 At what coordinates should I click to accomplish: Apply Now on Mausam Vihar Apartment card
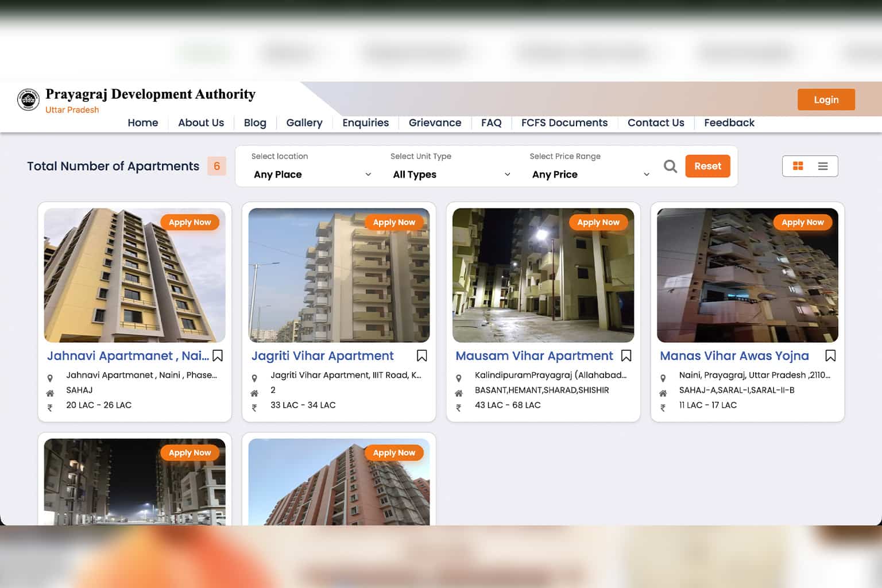(598, 222)
